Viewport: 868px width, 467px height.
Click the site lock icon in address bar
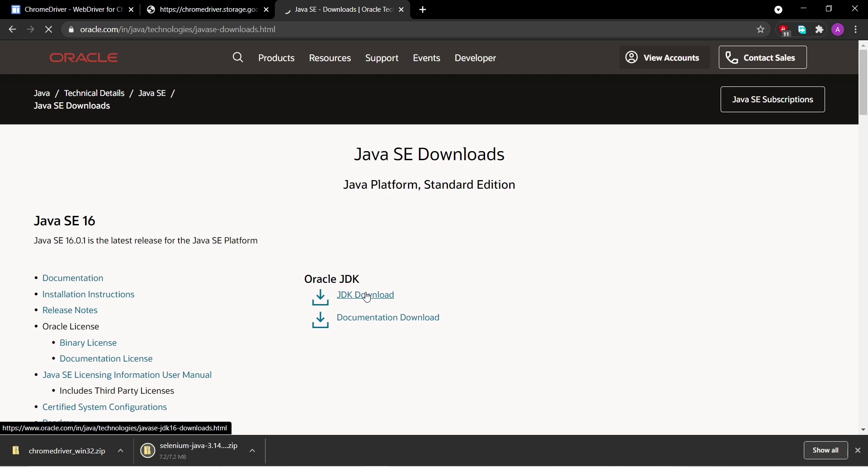[71, 30]
